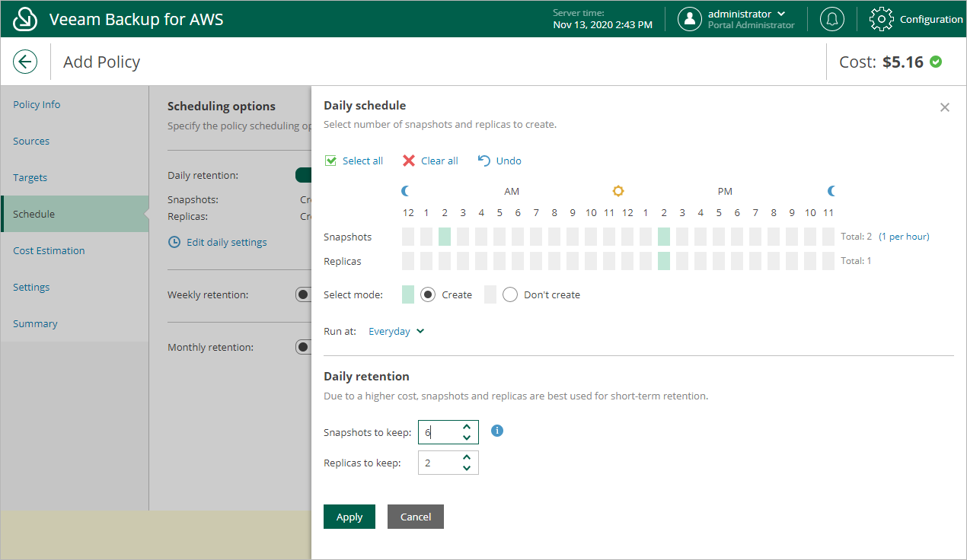Open the Run at Everyday dropdown
Image resolution: width=967 pixels, height=560 pixels.
click(x=397, y=331)
